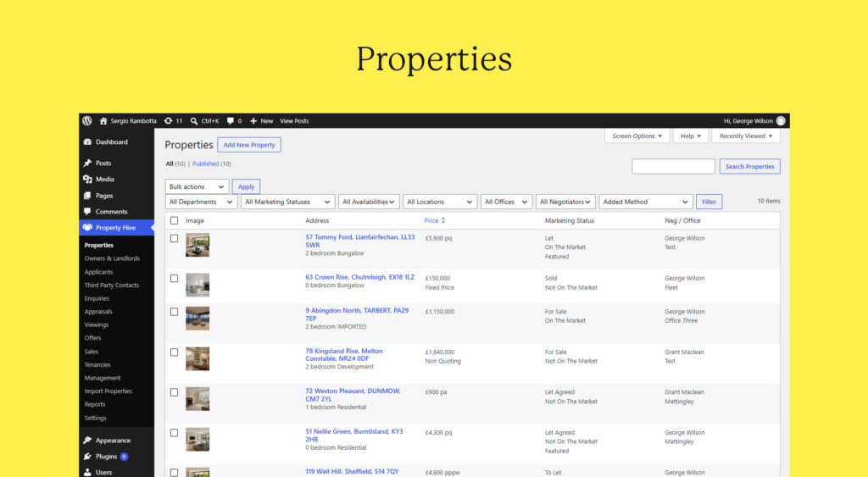The width and height of the screenshot is (868, 477).
Task: Check the 63 Crown Rise property checkbox
Action: pyautogui.click(x=175, y=279)
